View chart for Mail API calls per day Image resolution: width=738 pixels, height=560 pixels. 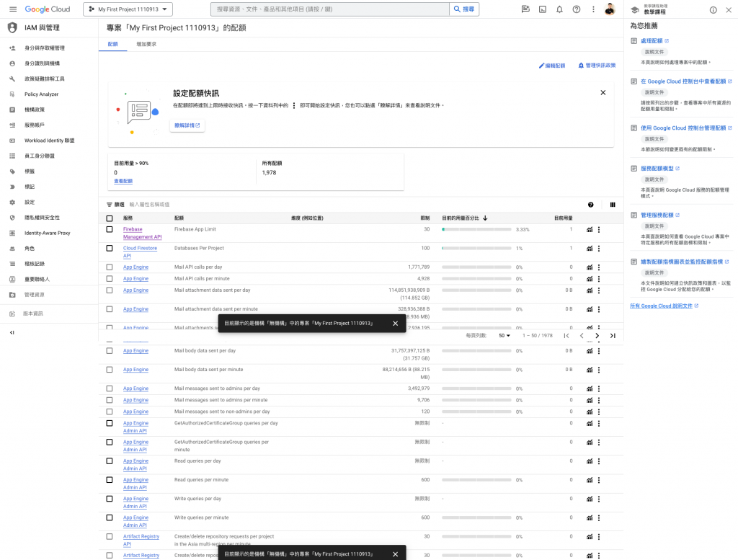tap(590, 267)
